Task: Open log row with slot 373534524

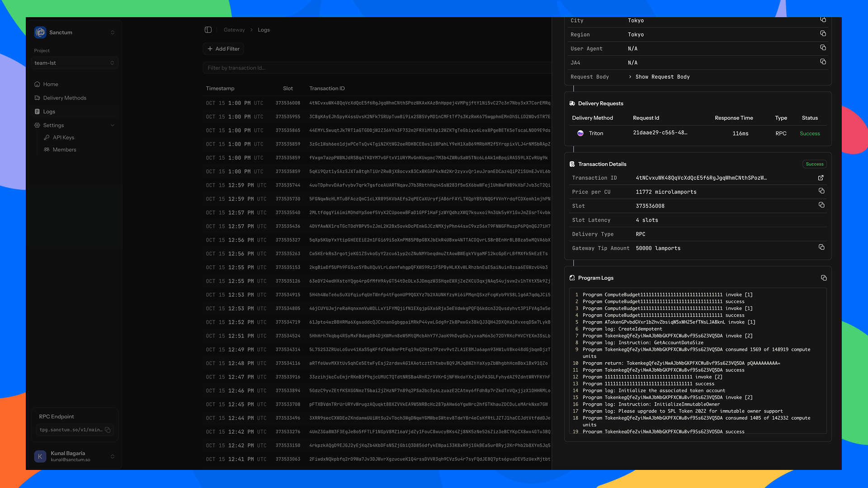Action: [377, 336]
